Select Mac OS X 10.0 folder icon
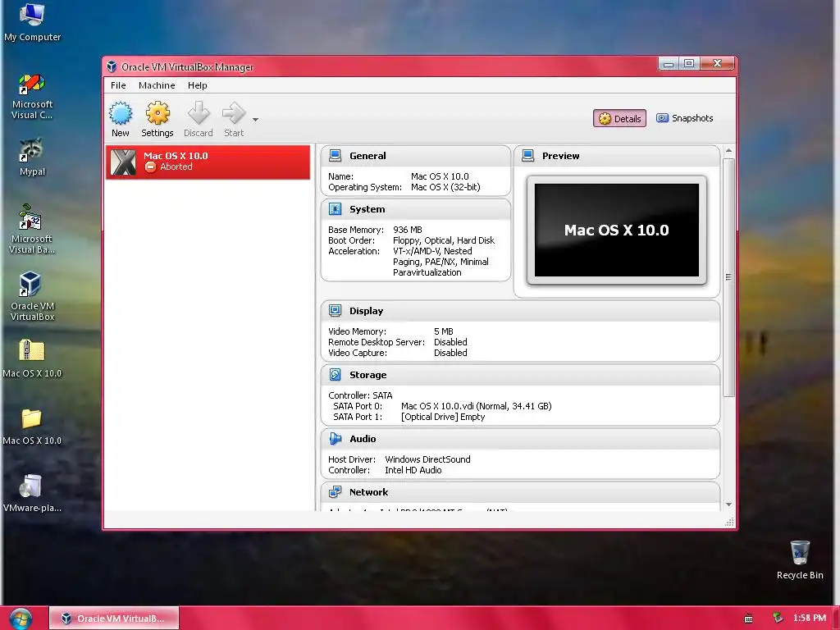Viewport: 840px width, 630px height. point(32,426)
